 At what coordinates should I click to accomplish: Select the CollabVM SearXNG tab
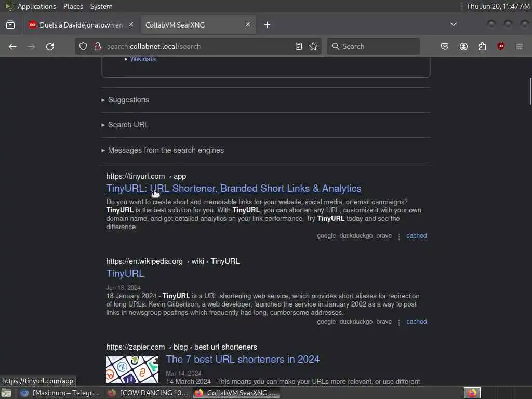click(x=198, y=25)
